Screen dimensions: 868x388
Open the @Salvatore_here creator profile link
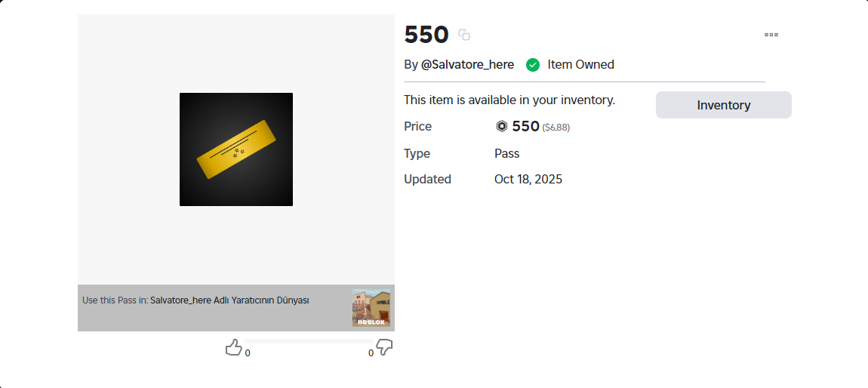point(467,65)
